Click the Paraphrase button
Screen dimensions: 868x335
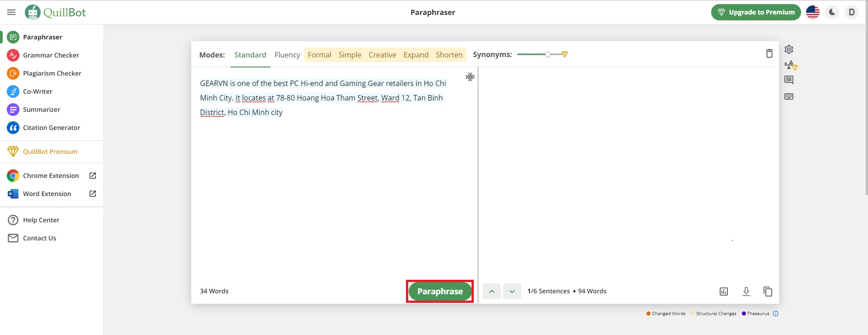tap(440, 292)
